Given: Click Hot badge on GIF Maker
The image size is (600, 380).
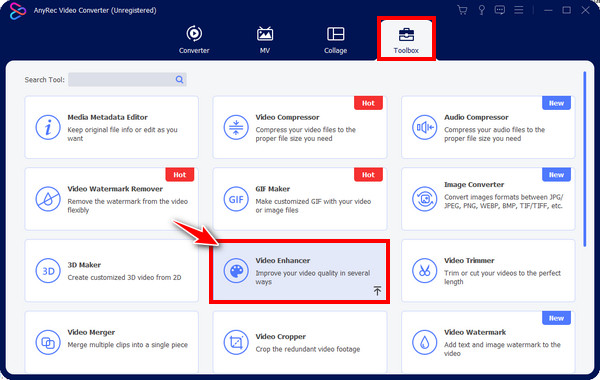Looking at the screenshot, I should [368, 175].
